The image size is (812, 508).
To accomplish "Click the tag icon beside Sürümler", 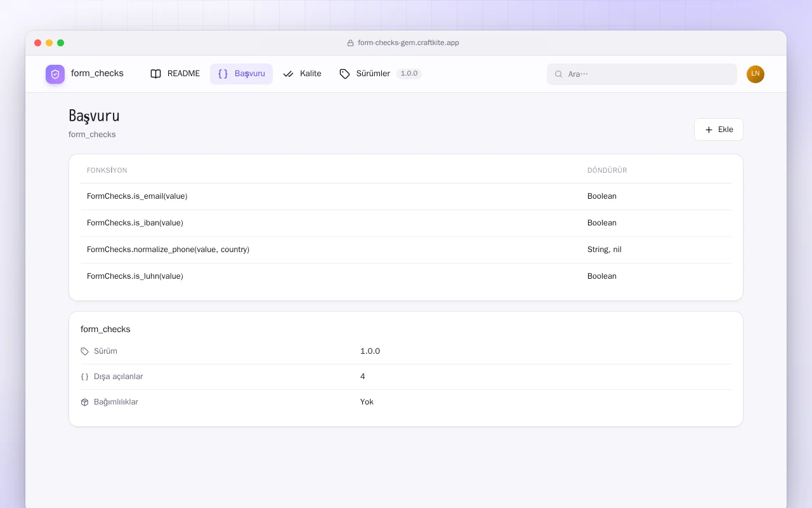I will click(x=344, y=74).
